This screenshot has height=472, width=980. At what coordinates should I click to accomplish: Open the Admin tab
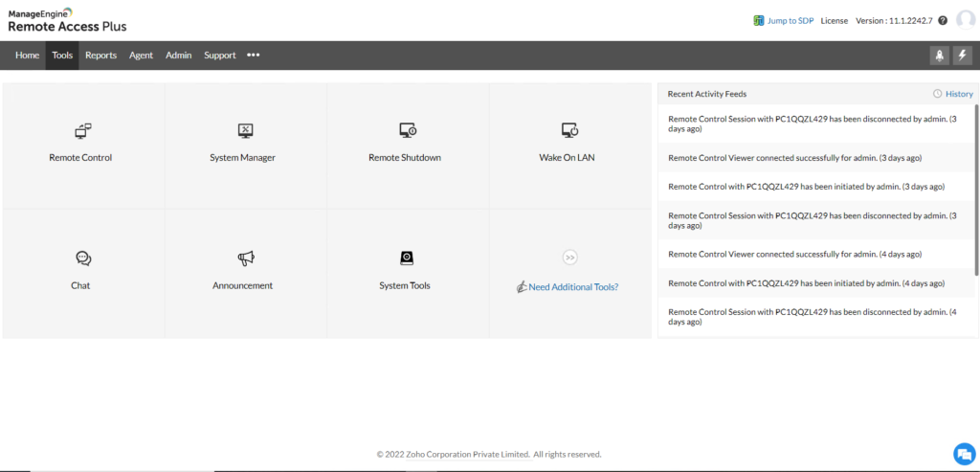(x=179, y=55)
